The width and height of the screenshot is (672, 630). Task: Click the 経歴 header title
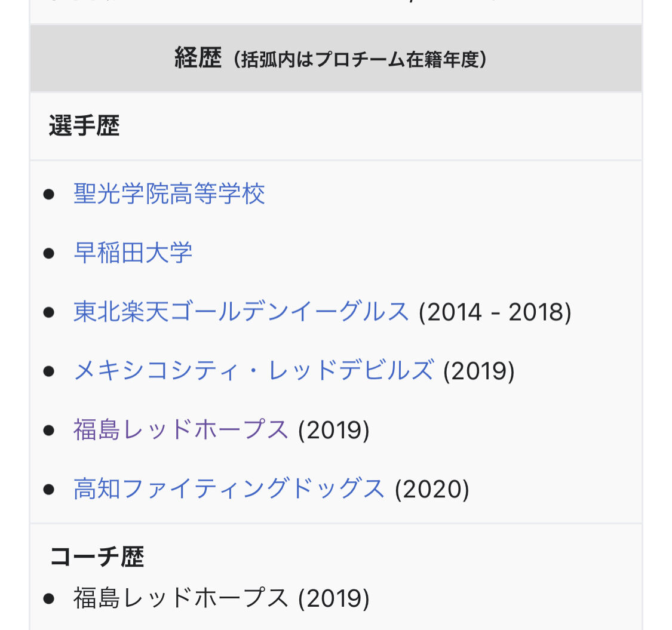click(198, 58)
